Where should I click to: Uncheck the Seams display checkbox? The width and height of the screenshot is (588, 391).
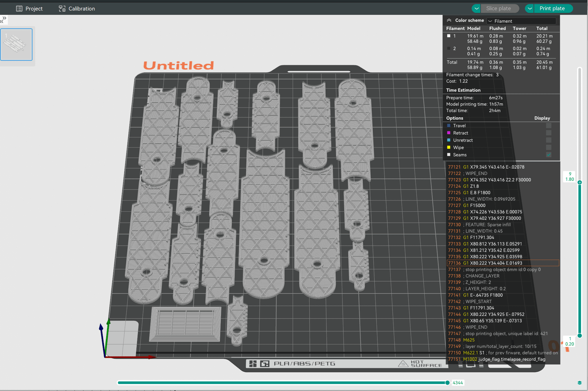pos(548,155)
